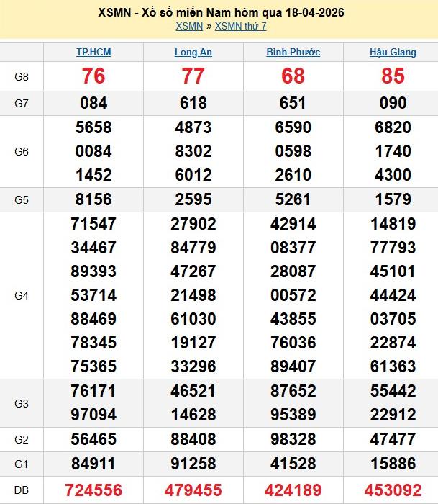
Task: Open the Long An province link
Action: [x=193, y=53]
